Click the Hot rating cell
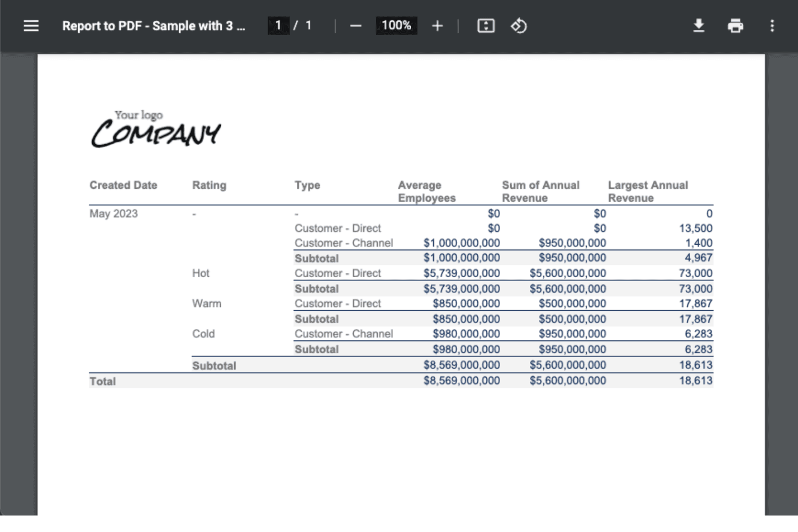 pyautogui.click(x=201, y=273)
